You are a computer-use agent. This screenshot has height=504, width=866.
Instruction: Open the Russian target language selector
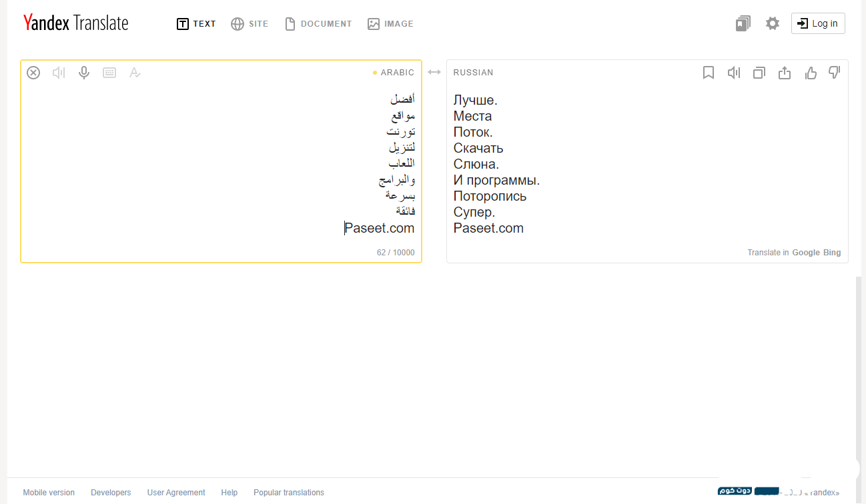click(x=473, y=73)
